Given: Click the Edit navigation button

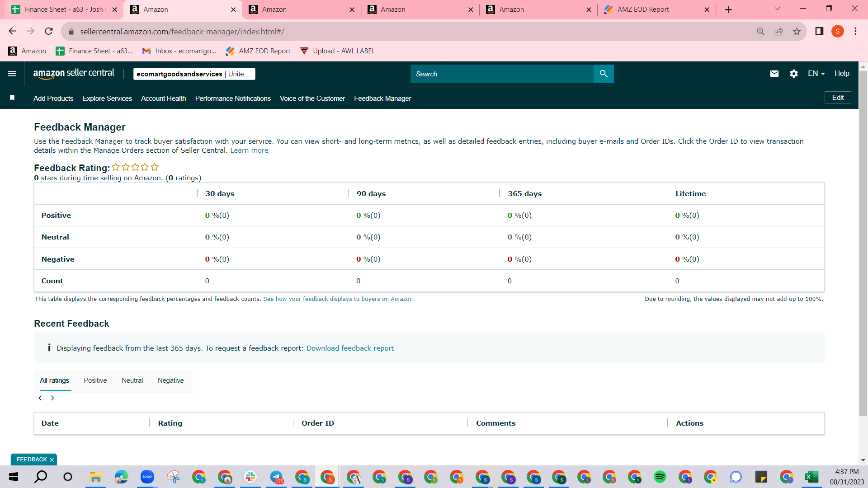Looking at the screenshot, I should click(x=838, y=98).
